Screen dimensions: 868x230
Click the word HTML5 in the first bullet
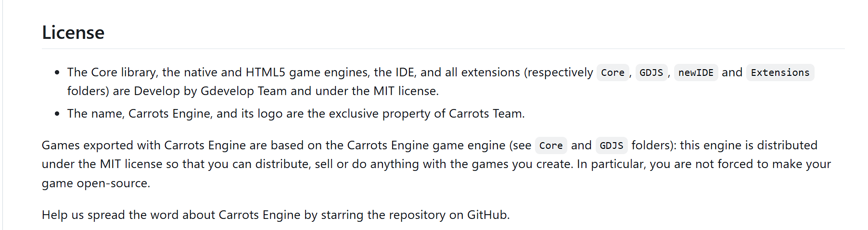266,73
